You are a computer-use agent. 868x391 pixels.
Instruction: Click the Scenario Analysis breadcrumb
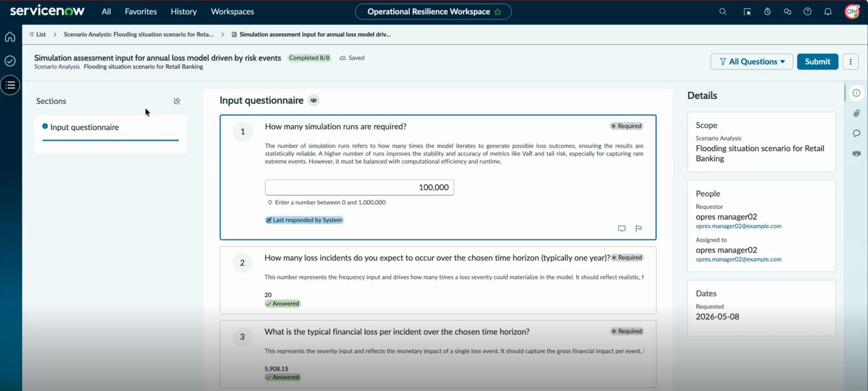139,34
